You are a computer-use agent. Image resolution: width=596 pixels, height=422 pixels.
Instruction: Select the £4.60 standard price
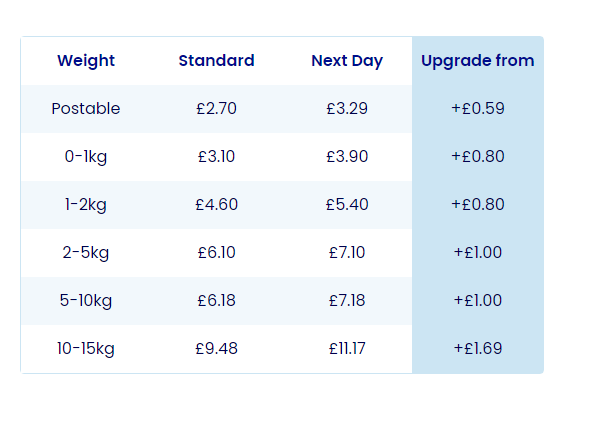point(216,205)
